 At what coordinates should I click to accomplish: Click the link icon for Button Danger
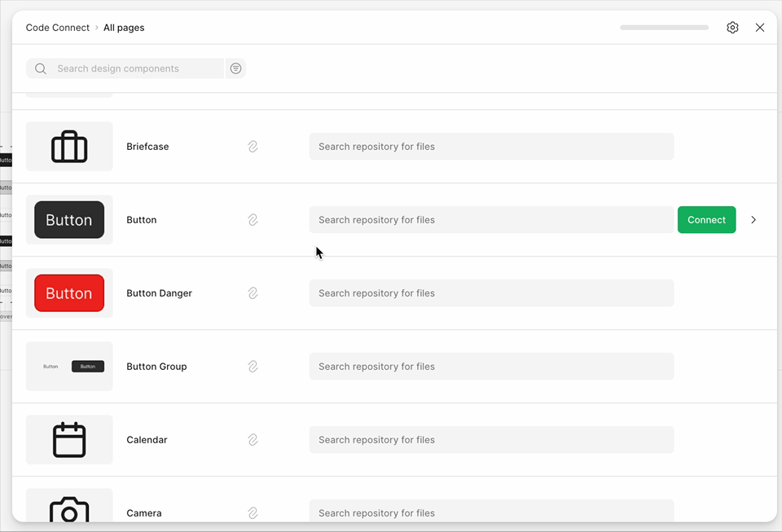click(253, 293)
